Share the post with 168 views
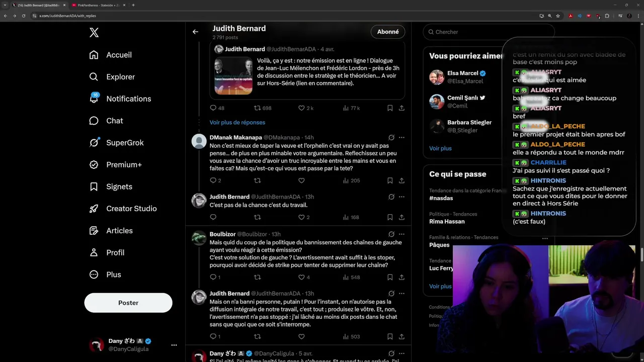The image size is (644, 362). click(401, 217)
